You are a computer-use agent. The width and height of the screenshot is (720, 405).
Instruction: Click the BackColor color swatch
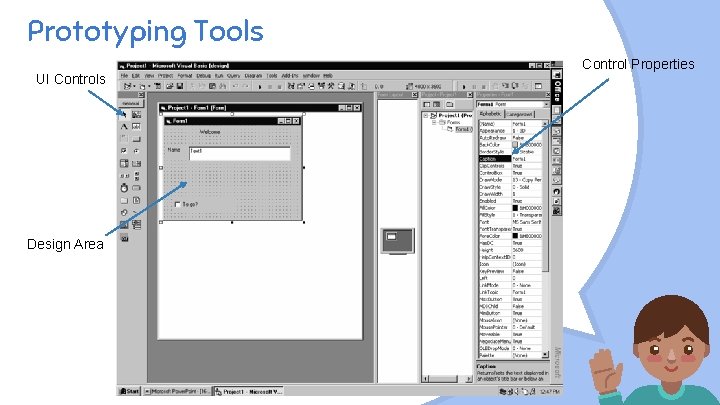point(515,145)
